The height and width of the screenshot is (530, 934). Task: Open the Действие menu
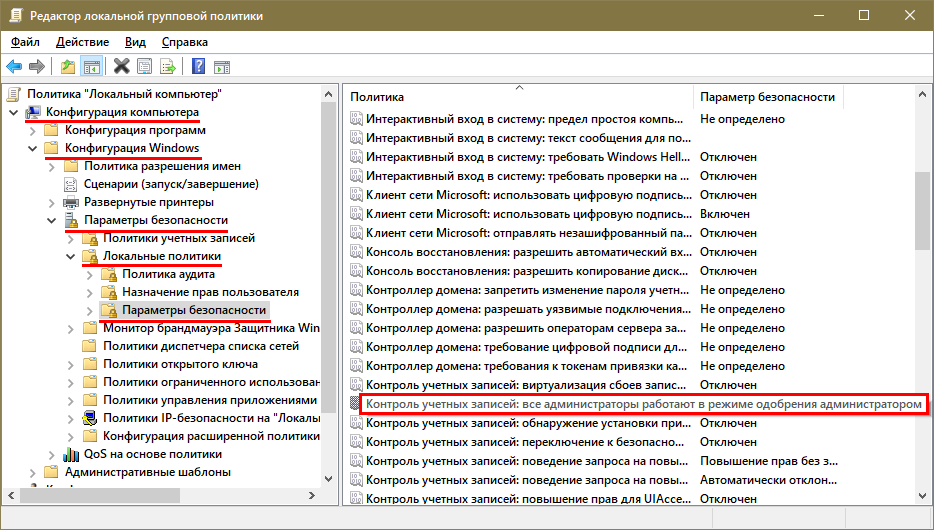(x=82, y=42)
